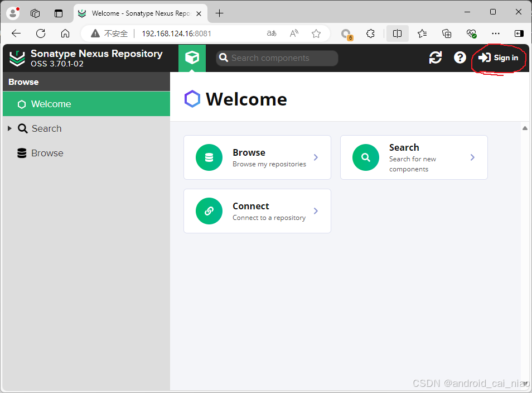The width and height of the screenshot is (532, 393).
Task: Open the Connect to a repository card
Action: point(257,211)
